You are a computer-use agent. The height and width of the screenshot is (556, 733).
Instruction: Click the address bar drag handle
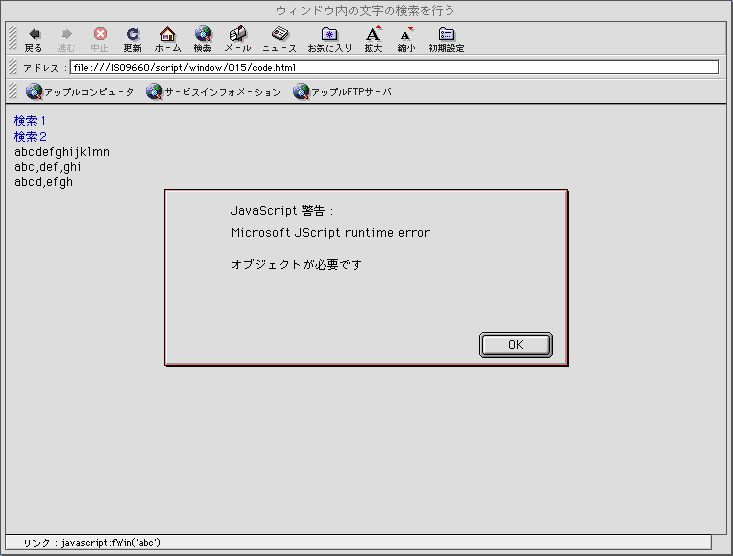tap(13, 67)
